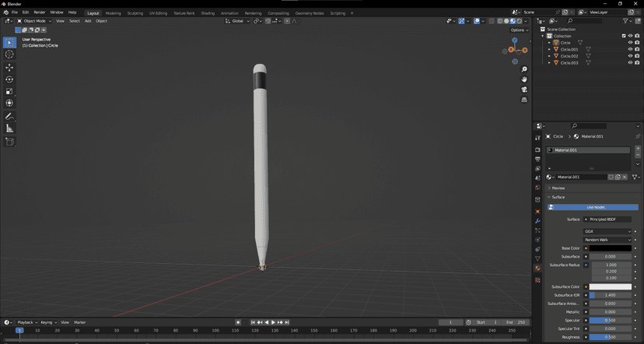Open the GGX distribution dropdown

[607, 231]
